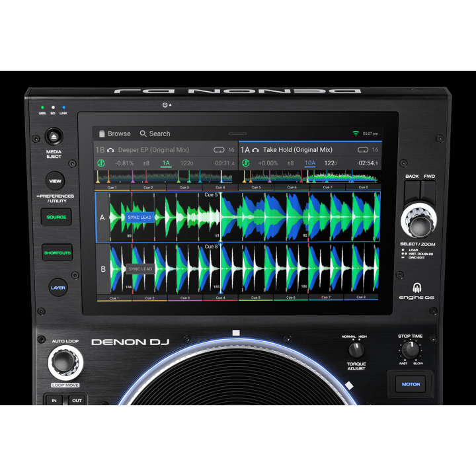This screenshot has width=476, height=476.
Task: Enable SYNC LEAD on layer A waveform
Action: tap(139, 218)
